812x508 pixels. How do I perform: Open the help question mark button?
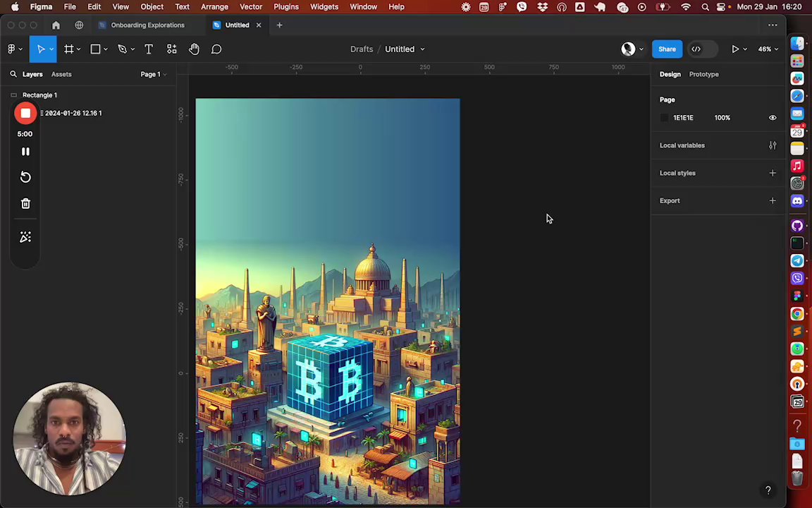pos(768,490)
